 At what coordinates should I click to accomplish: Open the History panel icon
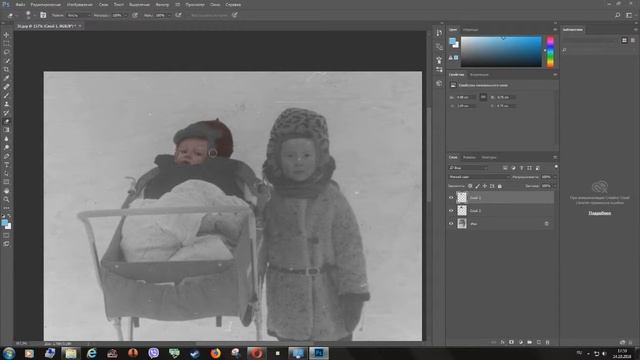(x=439, y=33)
